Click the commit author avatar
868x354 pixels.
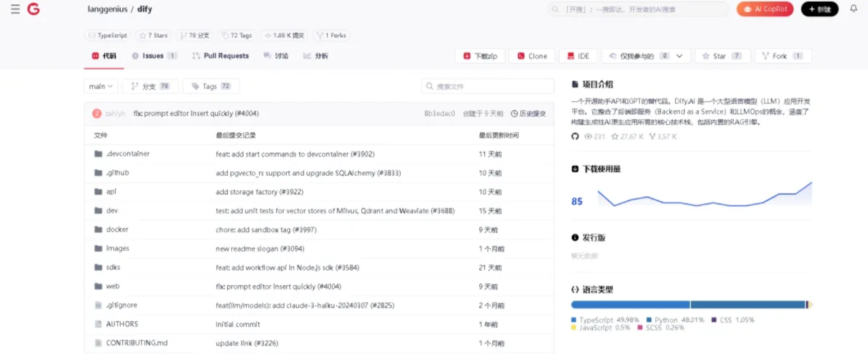click(97, 113)
